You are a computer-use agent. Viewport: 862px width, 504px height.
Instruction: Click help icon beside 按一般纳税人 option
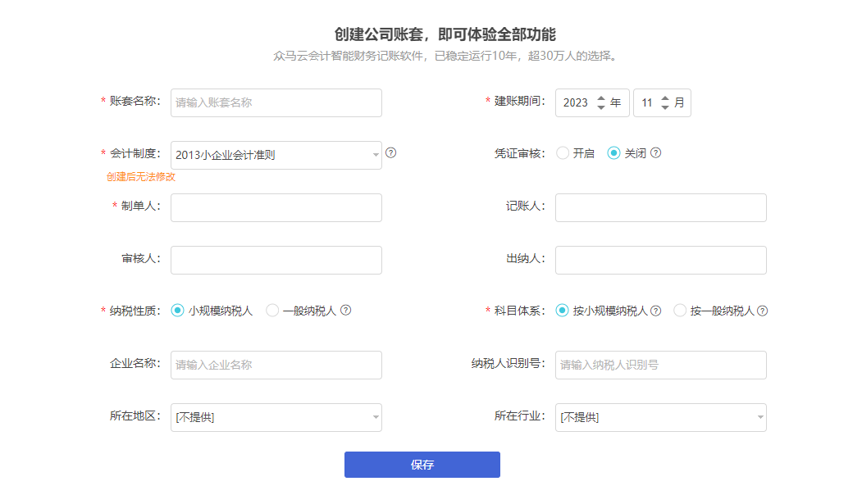tap(763, 311)
